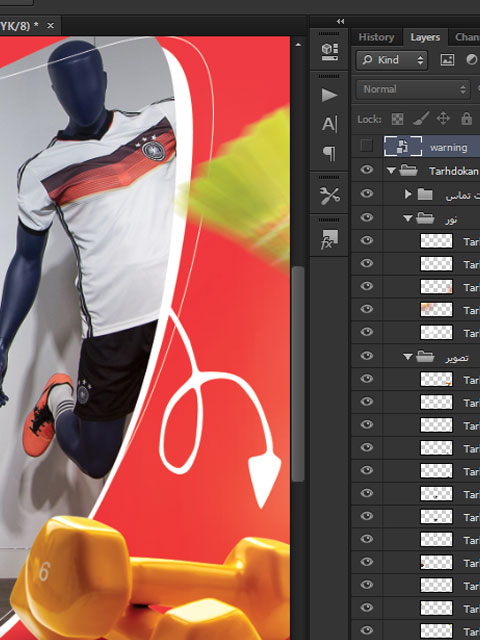
Task: Show the hidden warning layer
Action: tap(367, 146)
